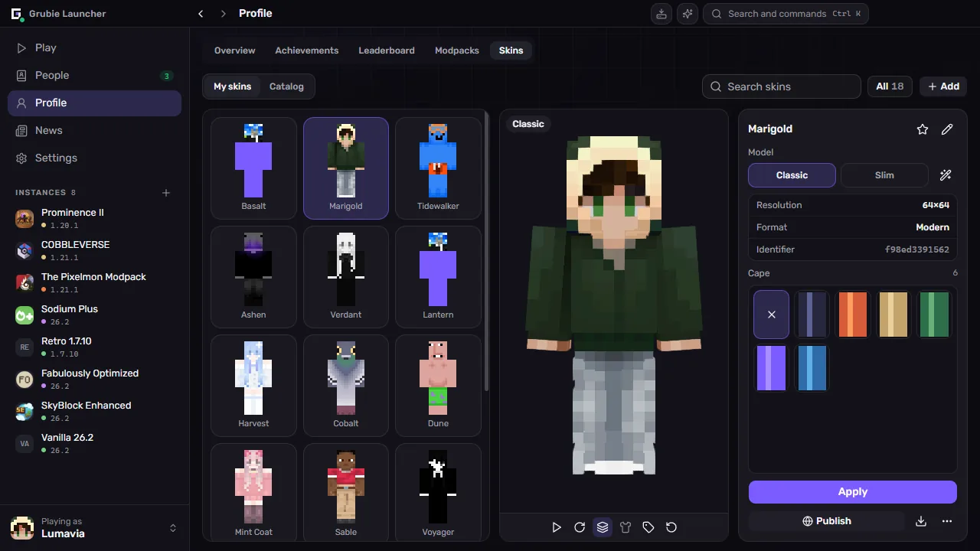This screenshot has height=551, width=980.
Task: Click the rotate icon in preview toolbar
Action: 580,527
